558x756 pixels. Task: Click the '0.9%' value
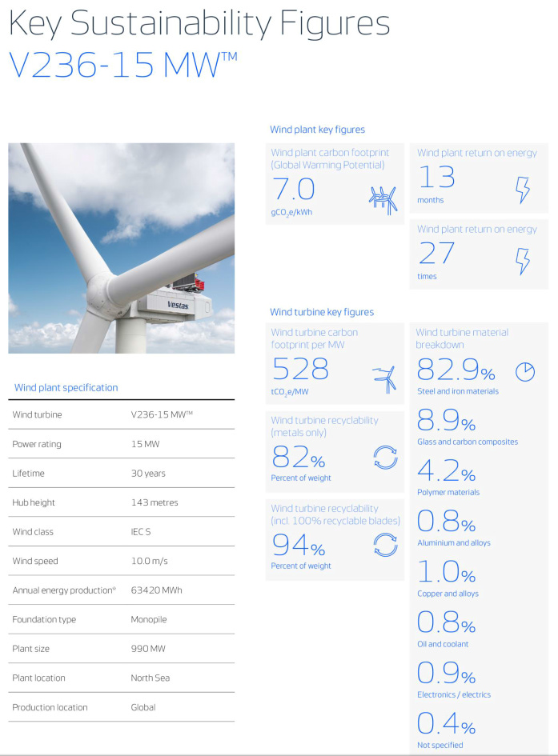(x=447, y=673)
